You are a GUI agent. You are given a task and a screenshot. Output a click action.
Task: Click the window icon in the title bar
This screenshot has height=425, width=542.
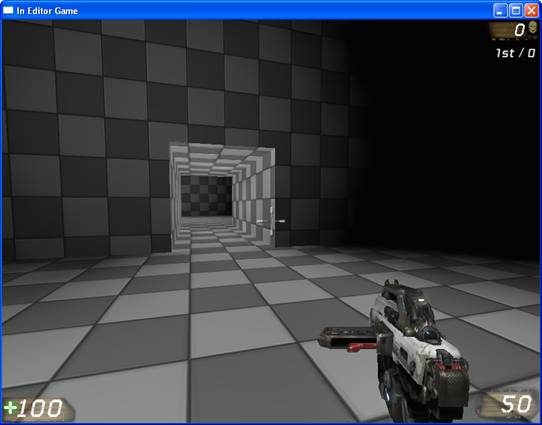8,11
